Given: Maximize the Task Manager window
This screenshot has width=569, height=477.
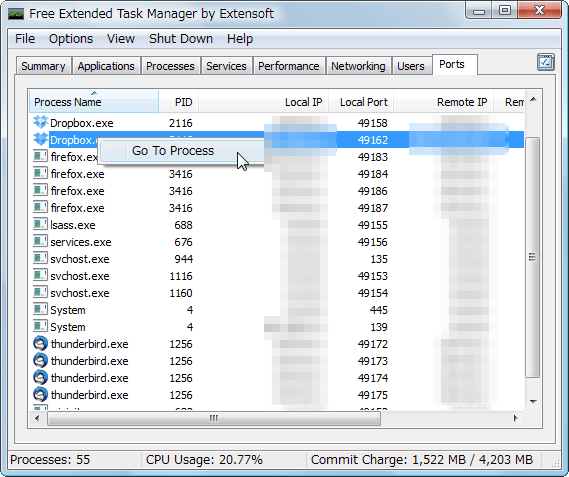Looking at the screenshot, I should [x=505, y=10].
